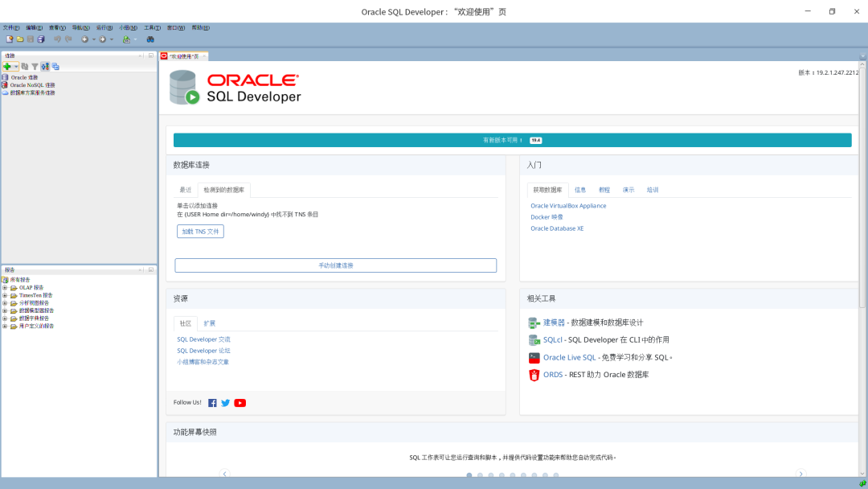
Task: Minimize the 报告 panel with its minimize icon
Action: click(151, 269)
